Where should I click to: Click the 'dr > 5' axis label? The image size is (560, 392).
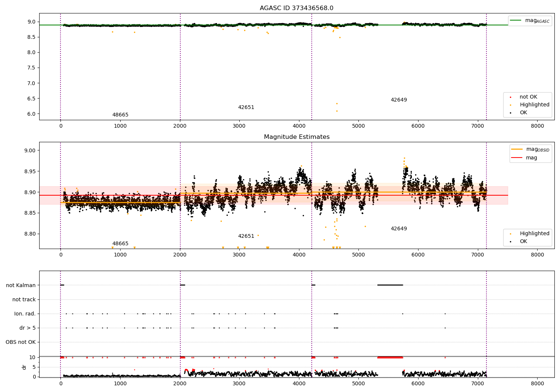28,328
